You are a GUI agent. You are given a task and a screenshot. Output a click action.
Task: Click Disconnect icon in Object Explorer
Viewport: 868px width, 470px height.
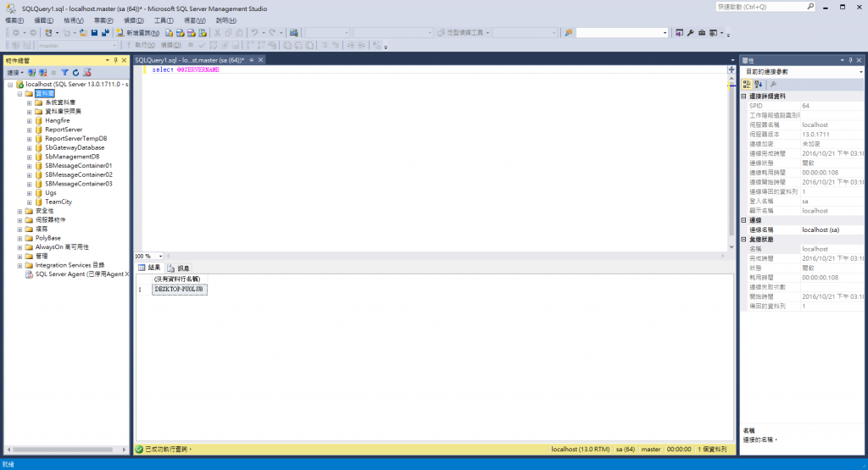[x=42, y=73]
